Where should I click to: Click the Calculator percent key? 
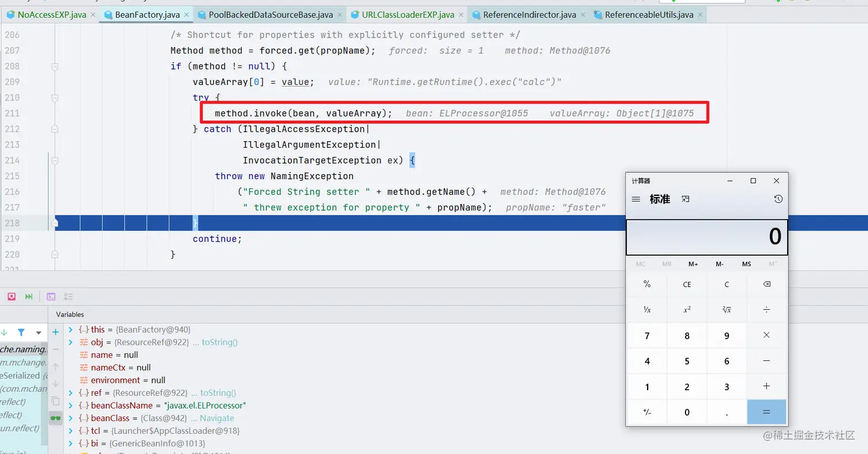(x=647, y=284)
